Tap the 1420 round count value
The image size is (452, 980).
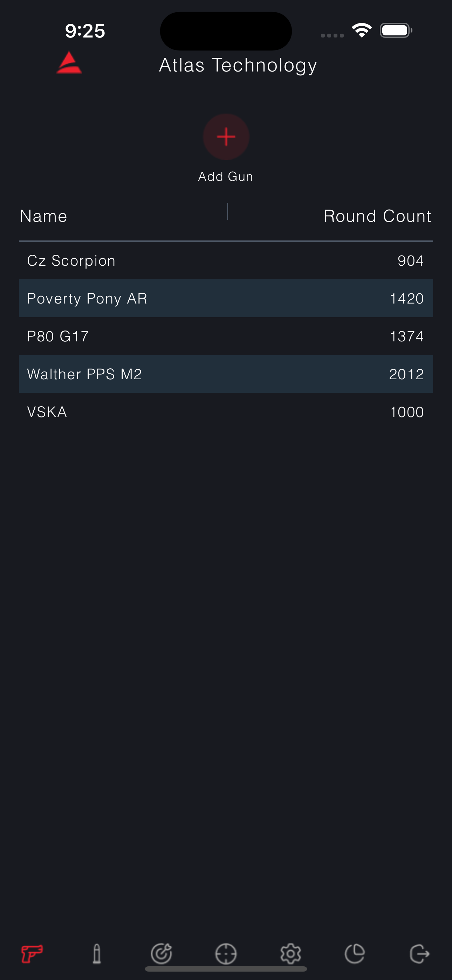pyautogui.click(x=407, y=299)
